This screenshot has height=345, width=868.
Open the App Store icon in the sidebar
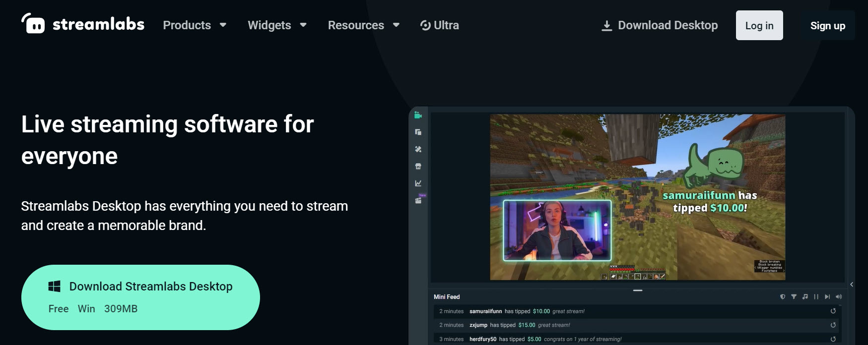(x=418, y=166)
